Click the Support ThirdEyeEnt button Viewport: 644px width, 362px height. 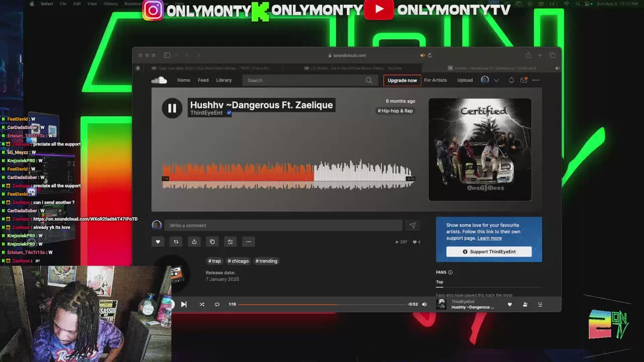pyautogui.click(x=489, y=251)
